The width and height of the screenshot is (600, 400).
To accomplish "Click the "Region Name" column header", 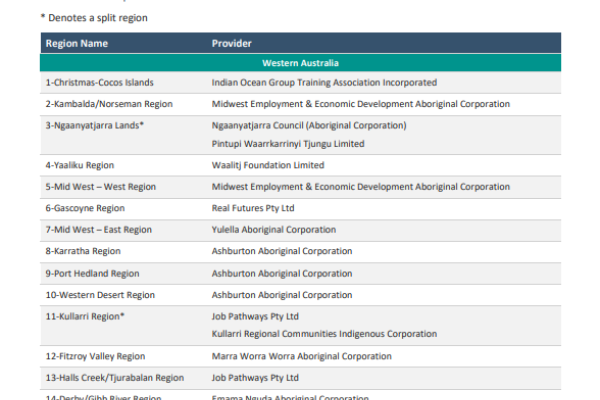I will 76,44.
